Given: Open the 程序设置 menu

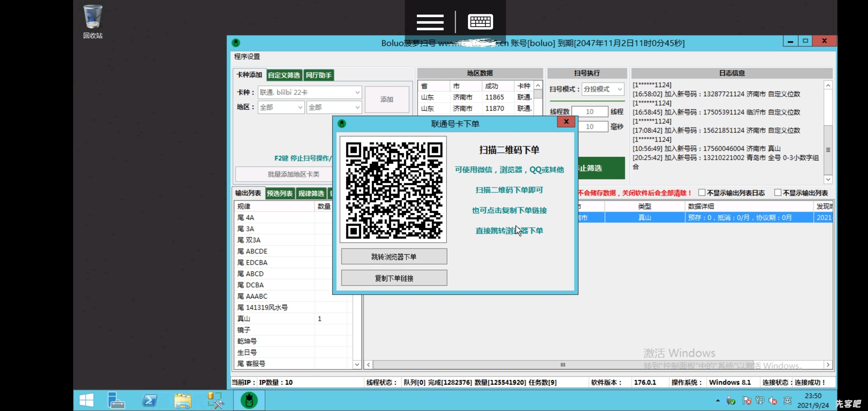Looking at the screenshot, I should (247, 57).
